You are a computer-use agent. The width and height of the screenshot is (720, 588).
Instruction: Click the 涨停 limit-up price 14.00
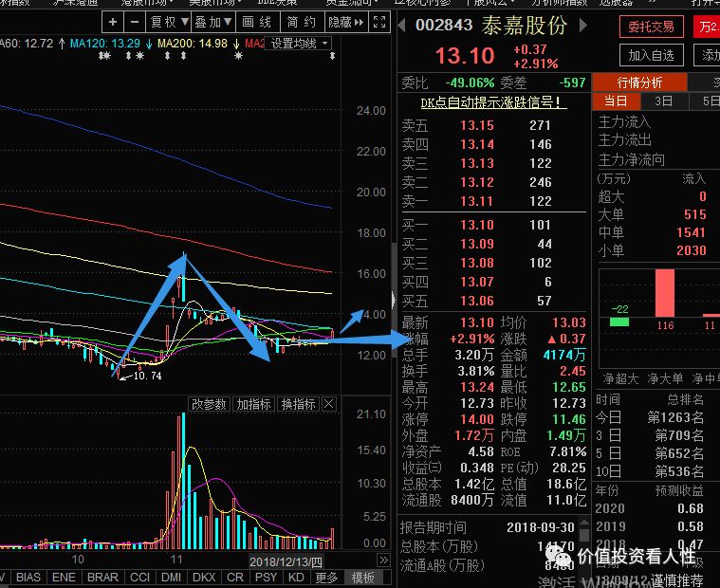coord(477,419)
